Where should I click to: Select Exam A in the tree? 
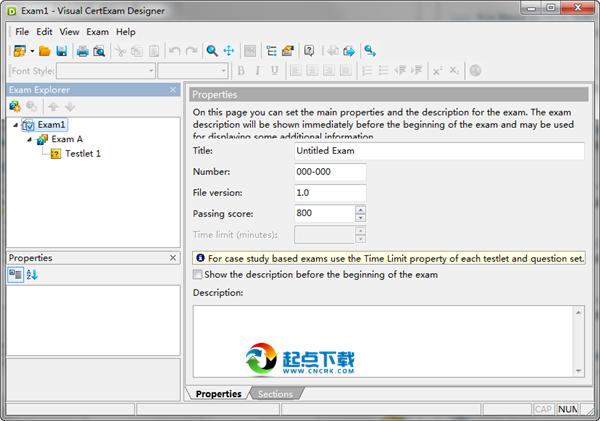click(67, 139)
